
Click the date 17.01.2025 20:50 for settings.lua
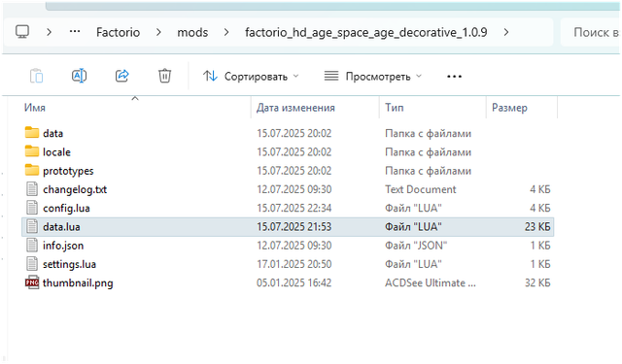[294, 264]
